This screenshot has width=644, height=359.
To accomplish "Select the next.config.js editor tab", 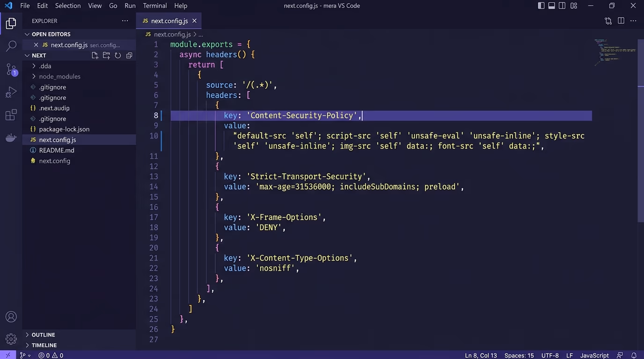I will coord(169,21).
